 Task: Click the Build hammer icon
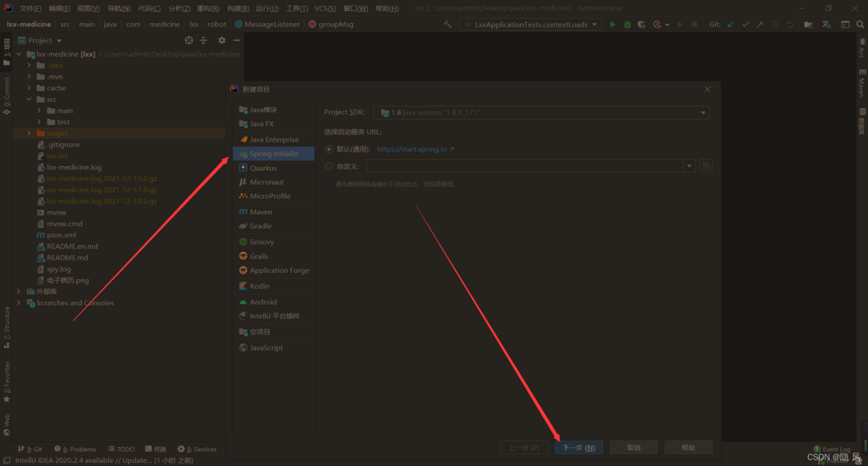pyautogui.click(x=448, y=25)
